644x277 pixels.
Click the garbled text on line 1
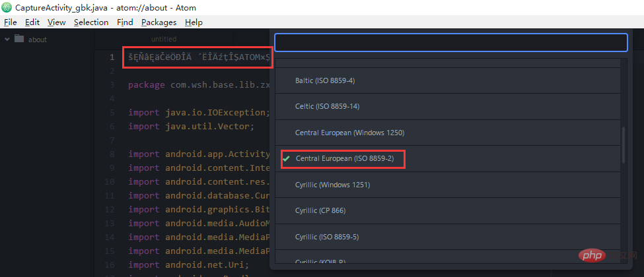tap(199, 57)
